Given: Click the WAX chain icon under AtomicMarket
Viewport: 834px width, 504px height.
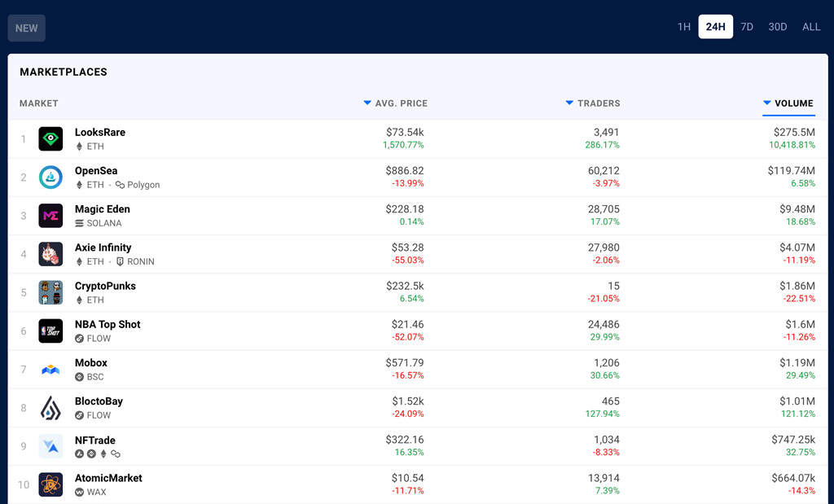Looking at the screenshot, I should (79, 493).
